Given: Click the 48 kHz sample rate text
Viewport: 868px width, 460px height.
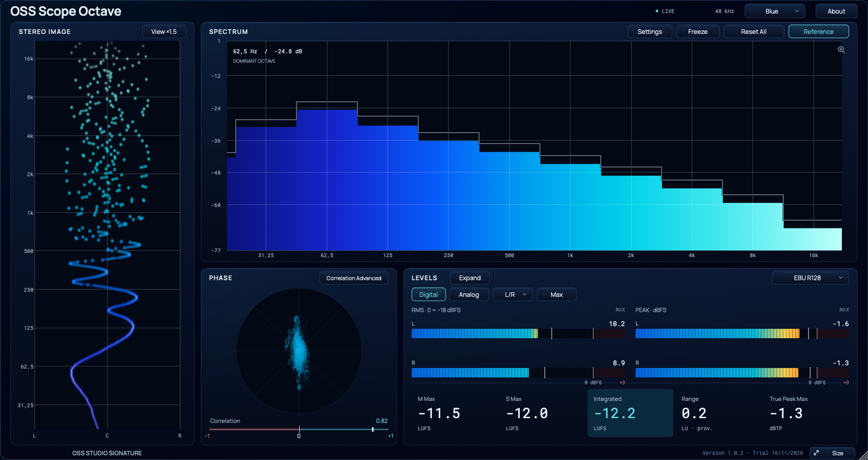Looking at the screenshot, I should click(x=725, y=11).
